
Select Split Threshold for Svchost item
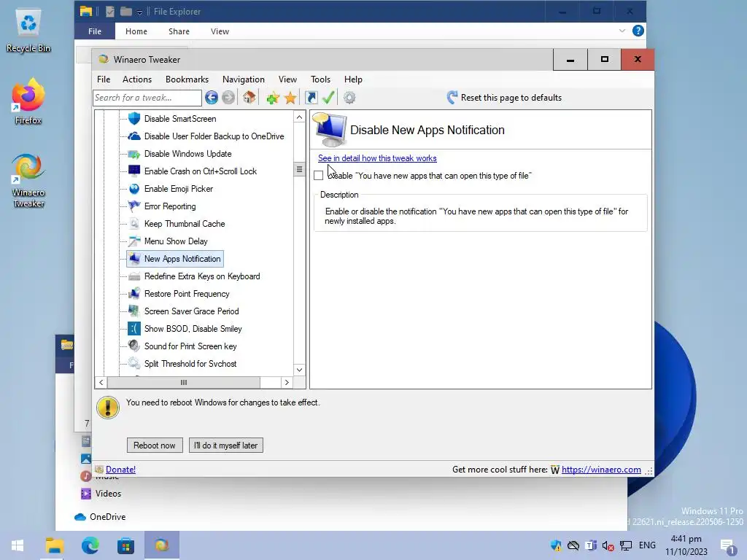190,364
